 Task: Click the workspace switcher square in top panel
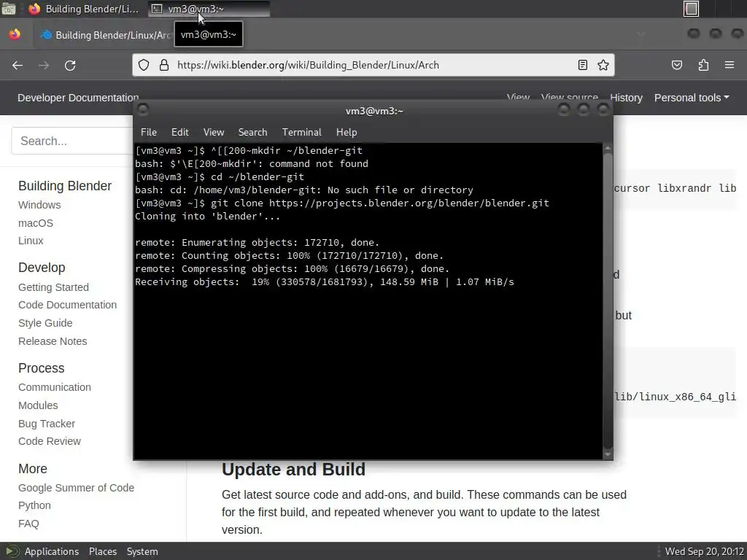[692, 9]
